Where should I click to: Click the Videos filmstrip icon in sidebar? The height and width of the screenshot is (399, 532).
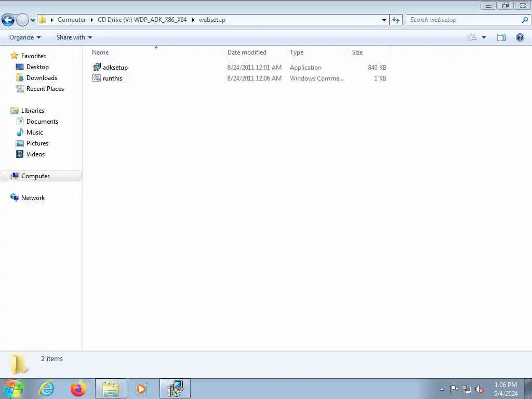click(x=20, y=154)
